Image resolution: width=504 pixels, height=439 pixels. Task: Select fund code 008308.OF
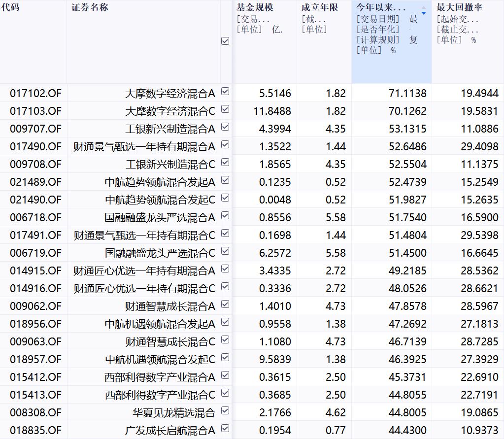[35, 412]
